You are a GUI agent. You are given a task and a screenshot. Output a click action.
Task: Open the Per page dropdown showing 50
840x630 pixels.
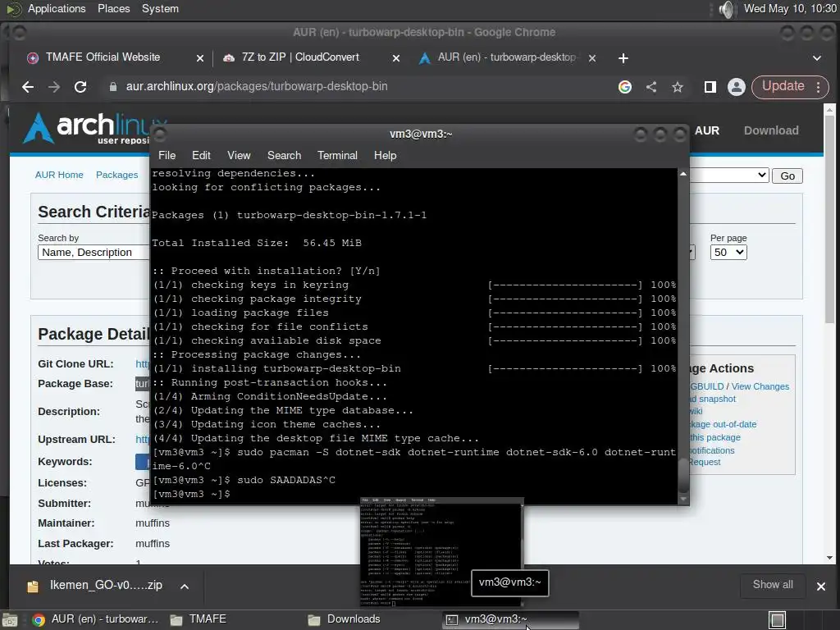(x=728, y=253)
